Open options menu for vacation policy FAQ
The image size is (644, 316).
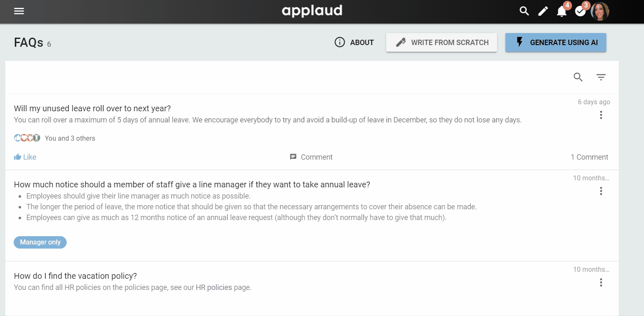point(601,282)
